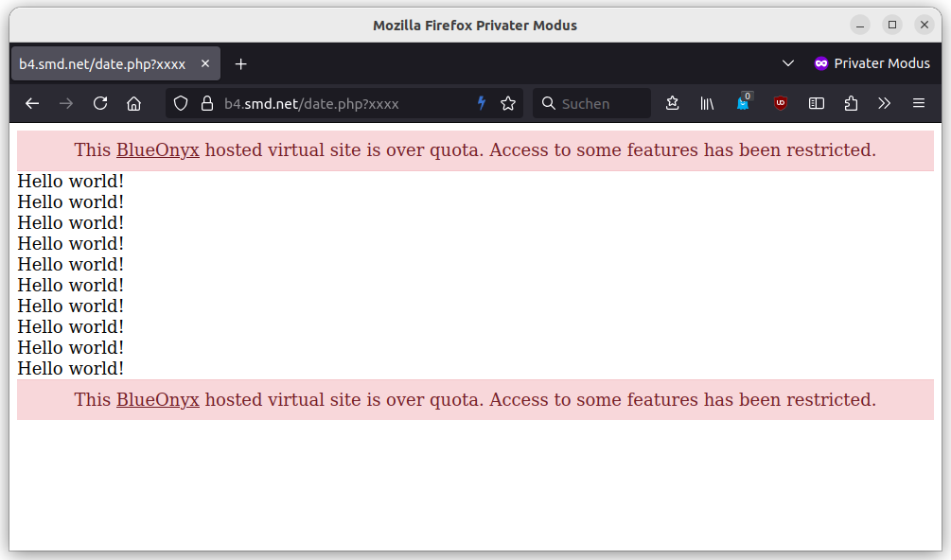Click the blue lightning bolt in address bar
Image resolution: width=951 pixels, height=560 pixels.
(482, 103)
